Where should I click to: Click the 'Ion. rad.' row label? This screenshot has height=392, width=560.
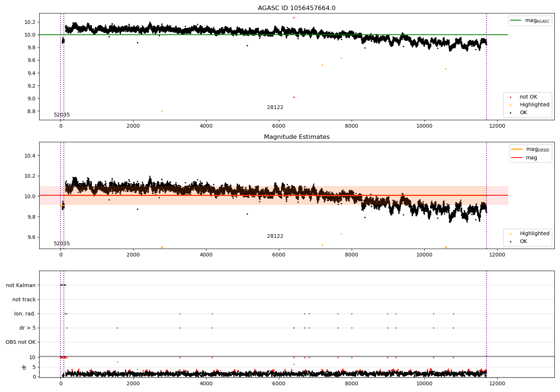pos(25,314)
